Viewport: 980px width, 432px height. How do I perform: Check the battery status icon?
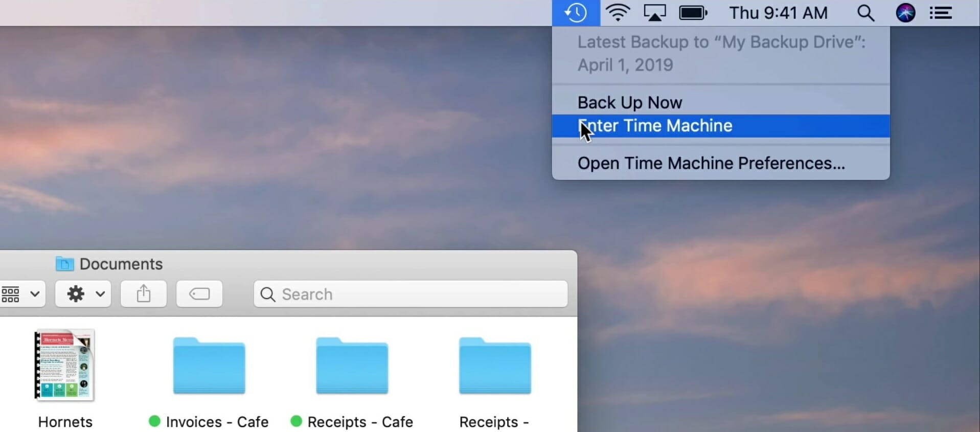pyautogui.click(x=693, y=13)
